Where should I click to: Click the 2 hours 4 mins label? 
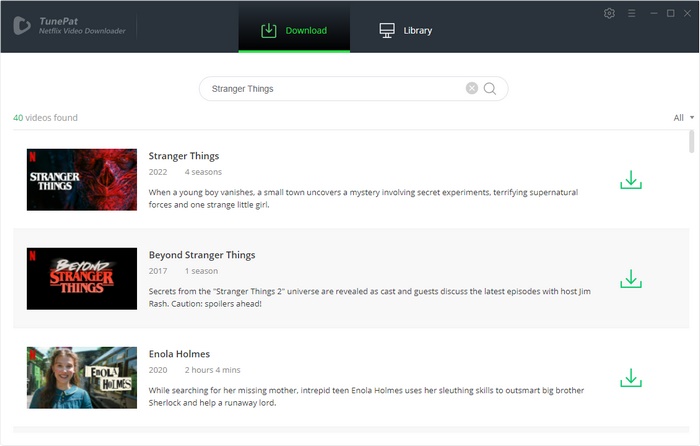click(212, 370)
